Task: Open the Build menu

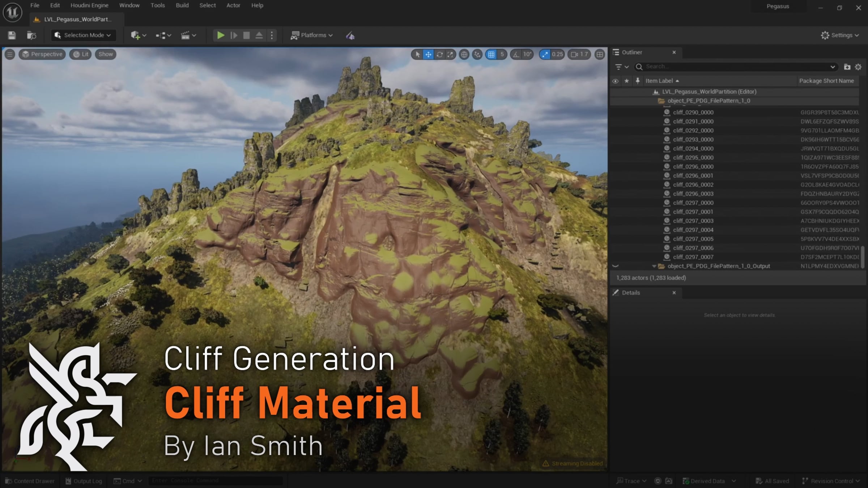Action: pyautogui.click(x=182, y=5)
